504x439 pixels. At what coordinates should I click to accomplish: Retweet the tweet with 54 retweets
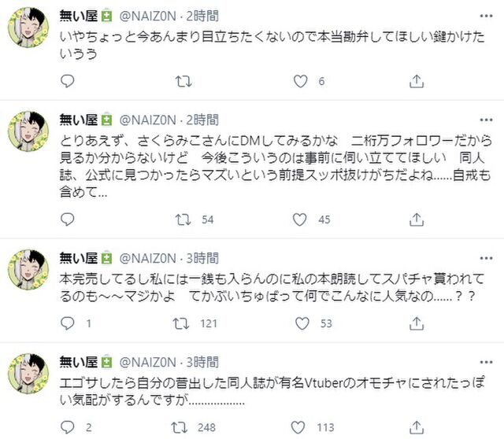(183, 219)
